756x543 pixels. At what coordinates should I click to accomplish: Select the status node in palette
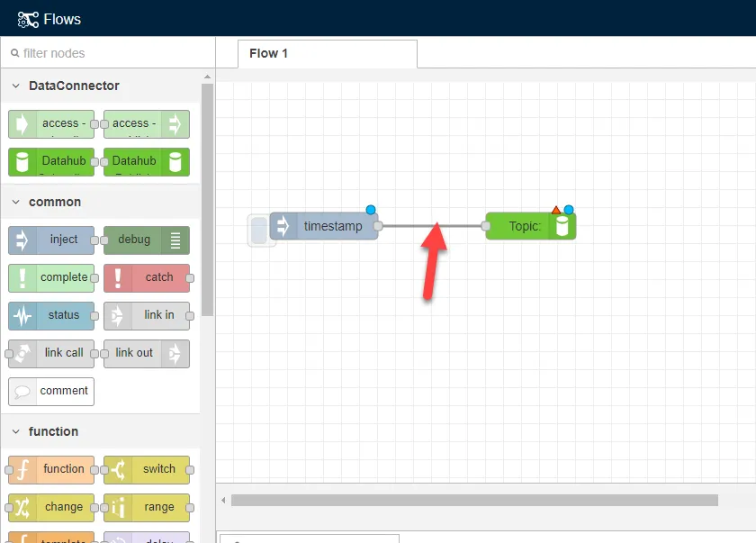[51, 316]
